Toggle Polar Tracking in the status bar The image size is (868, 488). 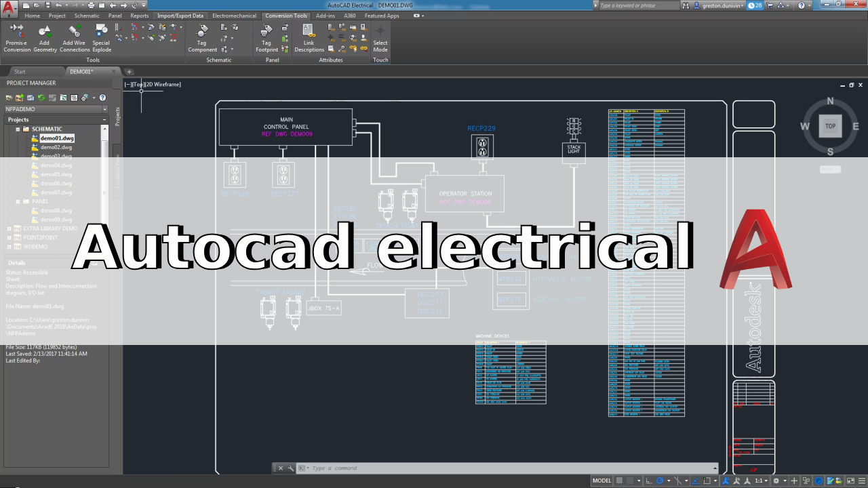tap(660, 481)
